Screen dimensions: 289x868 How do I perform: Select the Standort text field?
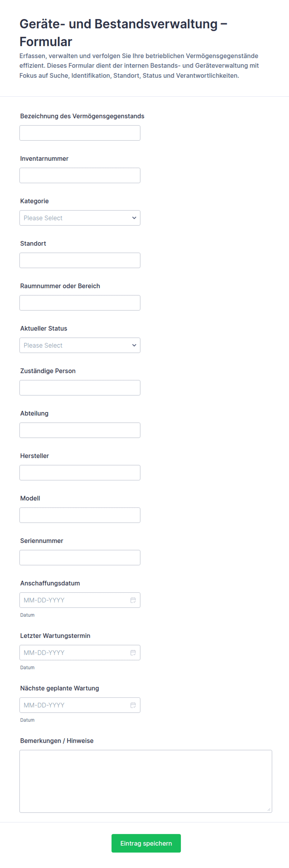click(80, 261)
